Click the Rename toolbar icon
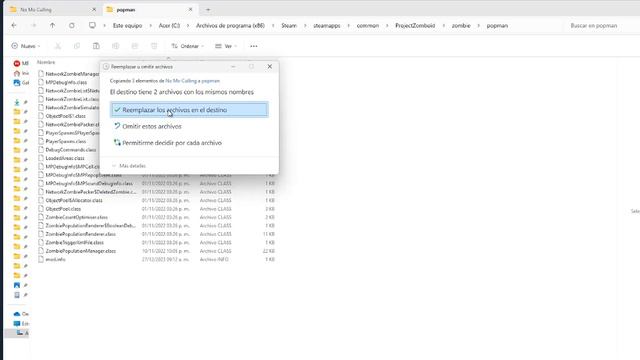The height and width of the screenshot is (360, 640). coord(116,46)
